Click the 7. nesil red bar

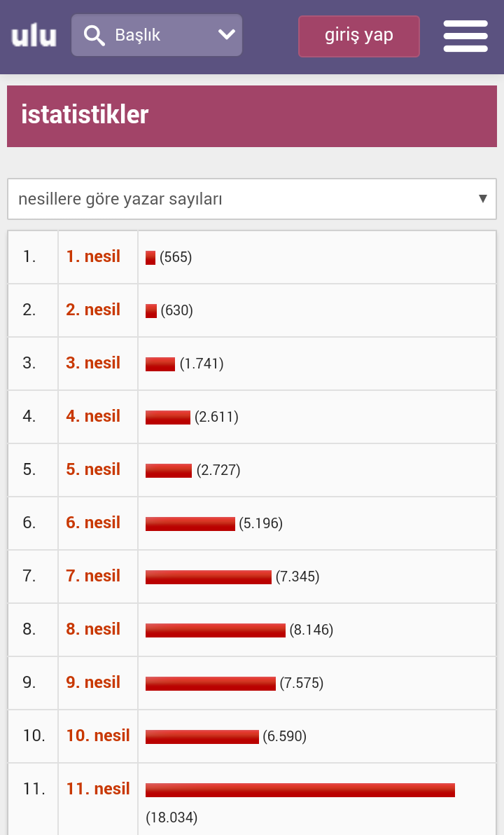[208, 577]
